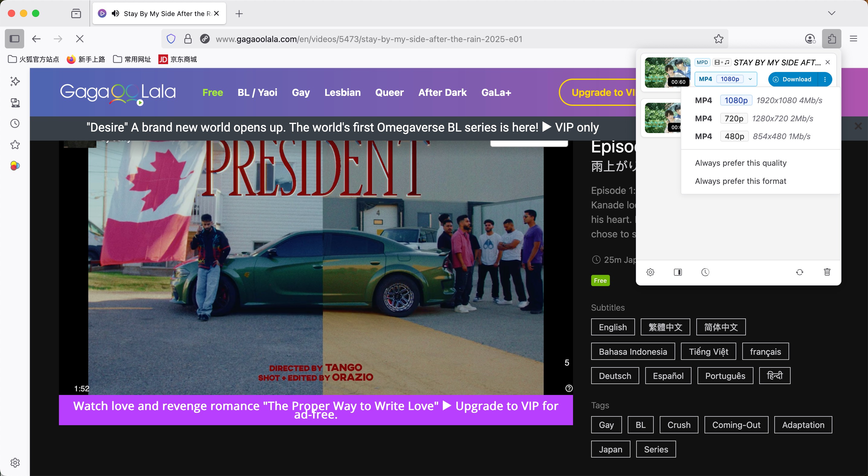Bookmark this page with the star icon
This screenshot has width=868, height=476.
[718, 39]
